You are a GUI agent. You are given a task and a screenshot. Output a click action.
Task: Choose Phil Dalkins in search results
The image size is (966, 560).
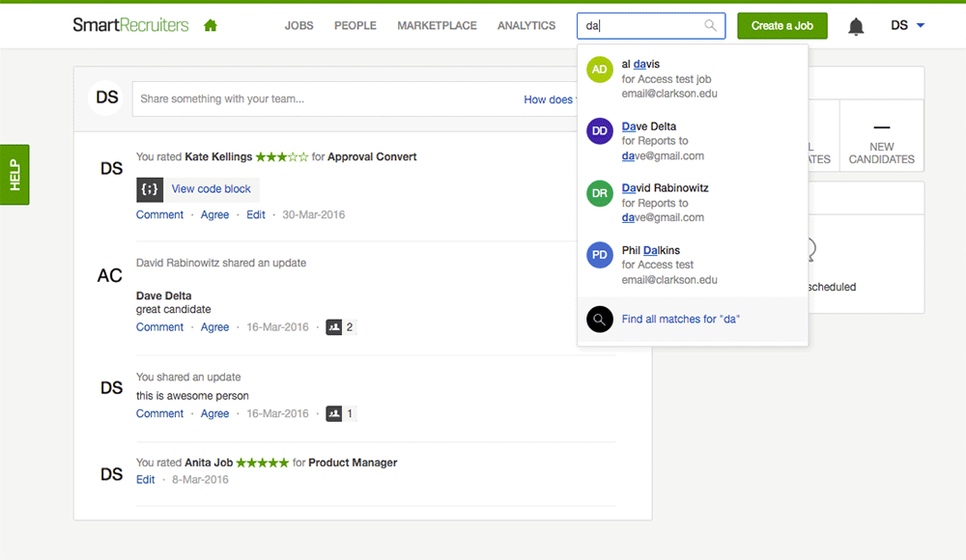coord(651,250)
